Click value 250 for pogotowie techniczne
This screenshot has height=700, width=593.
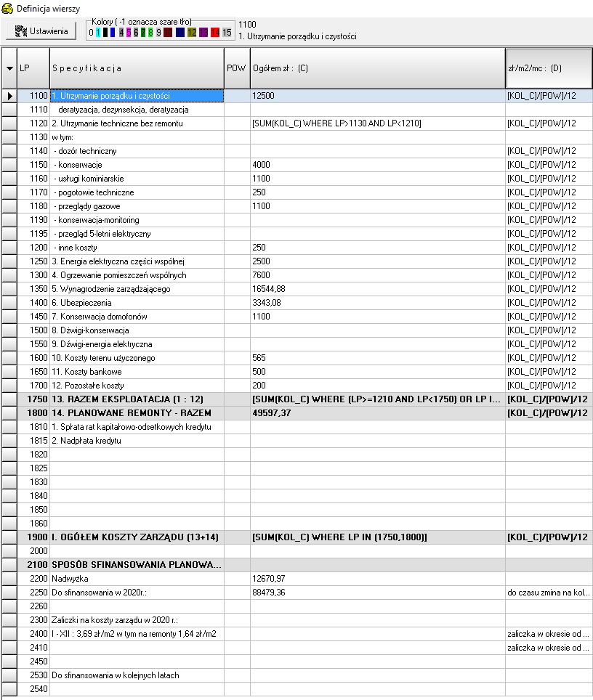pyautogui.click(x=378, y=192)
